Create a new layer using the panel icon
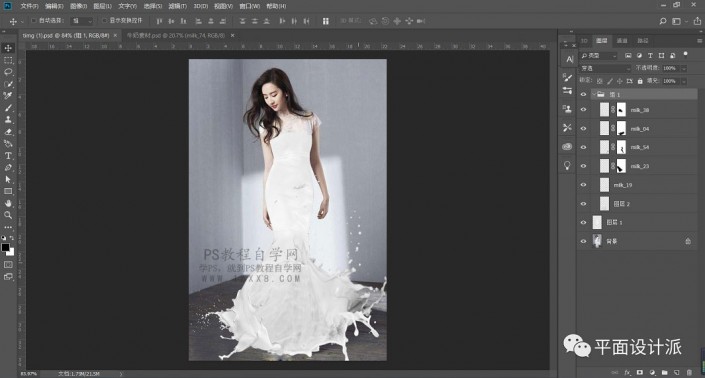Screen dimensions: 705x378 click(x=677, y=373)
